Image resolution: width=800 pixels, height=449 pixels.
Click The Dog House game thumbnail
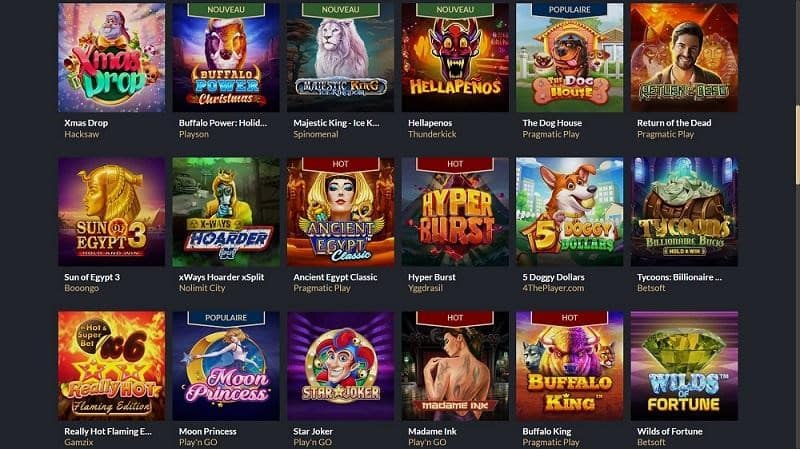569,57
